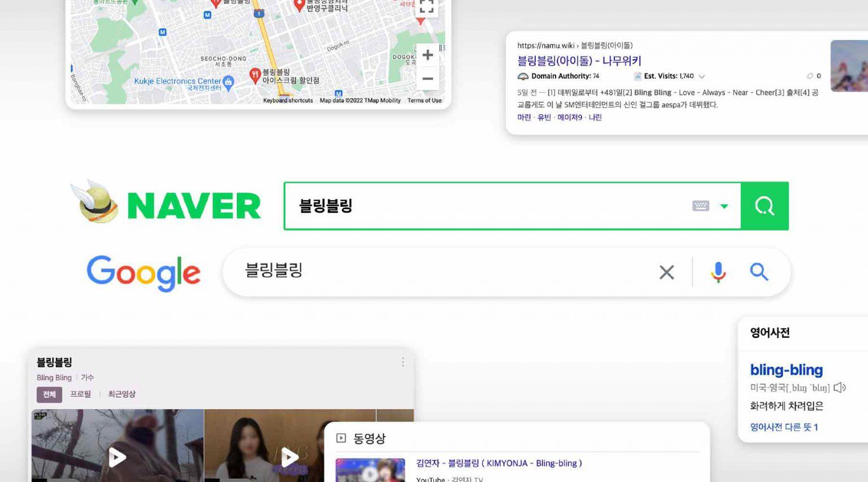The image size is (868, 482).
Task: Click Google's blue magnifying glass icon
Action: point(759,272)
